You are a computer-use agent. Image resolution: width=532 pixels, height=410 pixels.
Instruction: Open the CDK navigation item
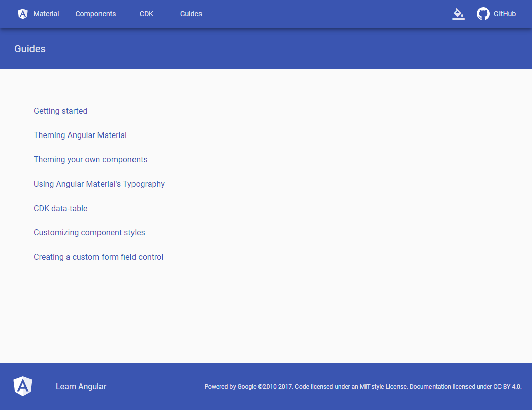point(146,14)
